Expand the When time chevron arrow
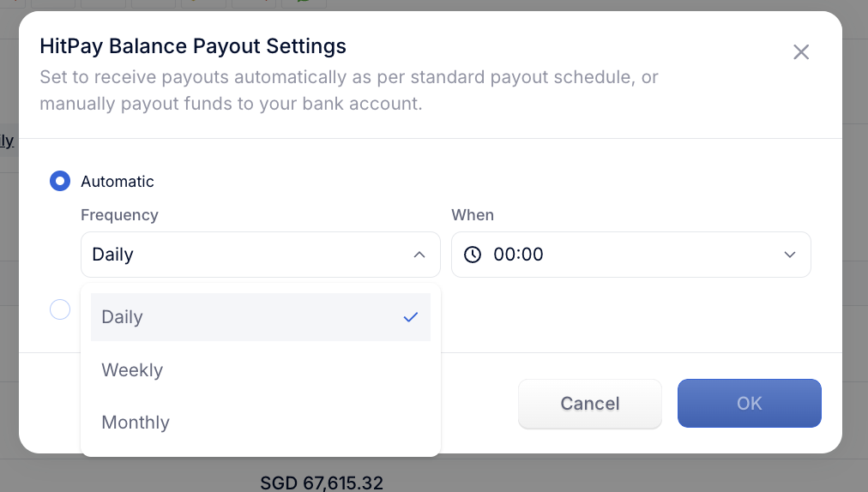The height and width of the screenshot is (492, 868). (789, 255)
